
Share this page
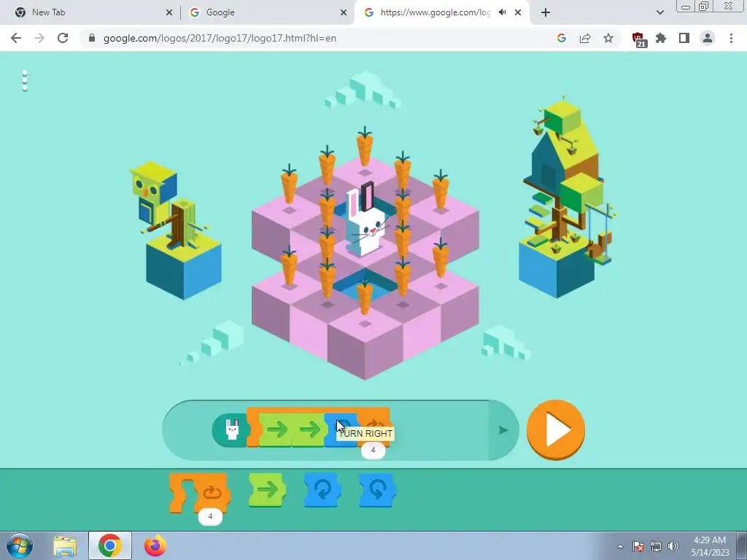(x=585, y=38)
